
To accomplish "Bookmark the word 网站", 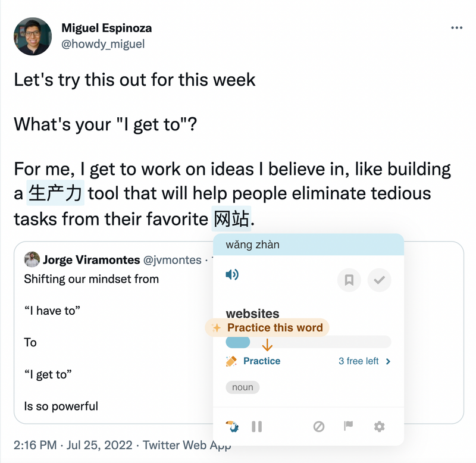I will pyautogui.click(x=349, y=280).
